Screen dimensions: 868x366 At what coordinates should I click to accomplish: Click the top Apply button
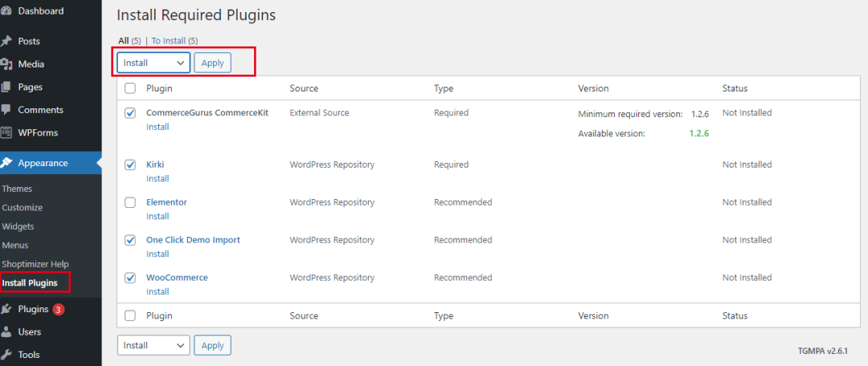212,63
